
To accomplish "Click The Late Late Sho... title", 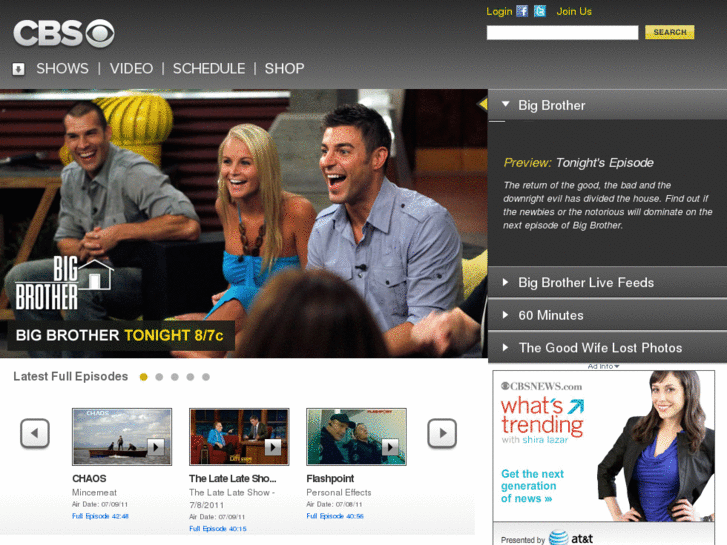I will (232, 479).
